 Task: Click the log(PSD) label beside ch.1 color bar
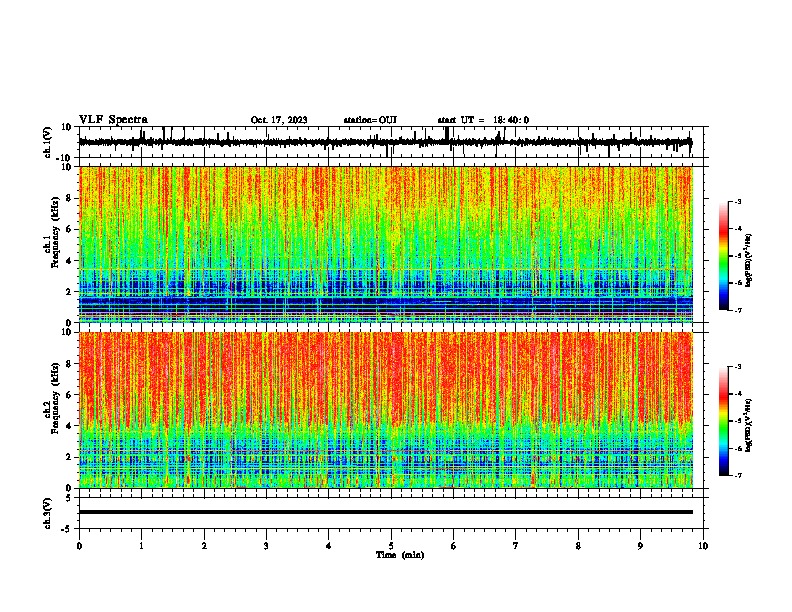(x=749, y=260)
